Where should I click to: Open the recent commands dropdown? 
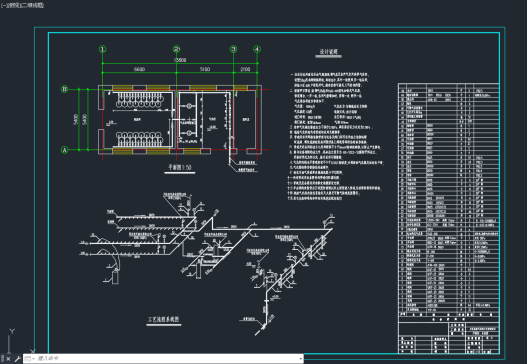30,359
